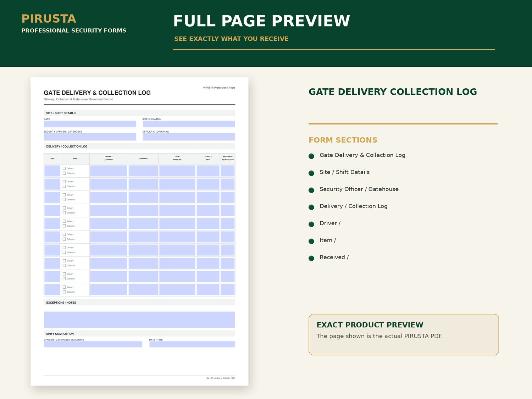Toggle Collection checkbox in fourth log row
The image size is (532, 399).
point(64,213)
